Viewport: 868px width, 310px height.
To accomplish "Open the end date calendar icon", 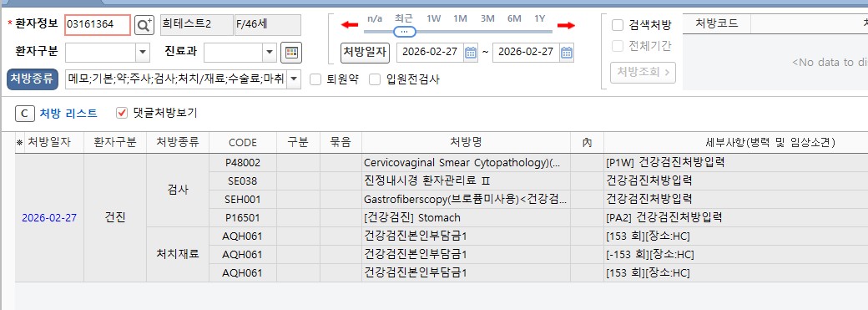I will (567, 53).
